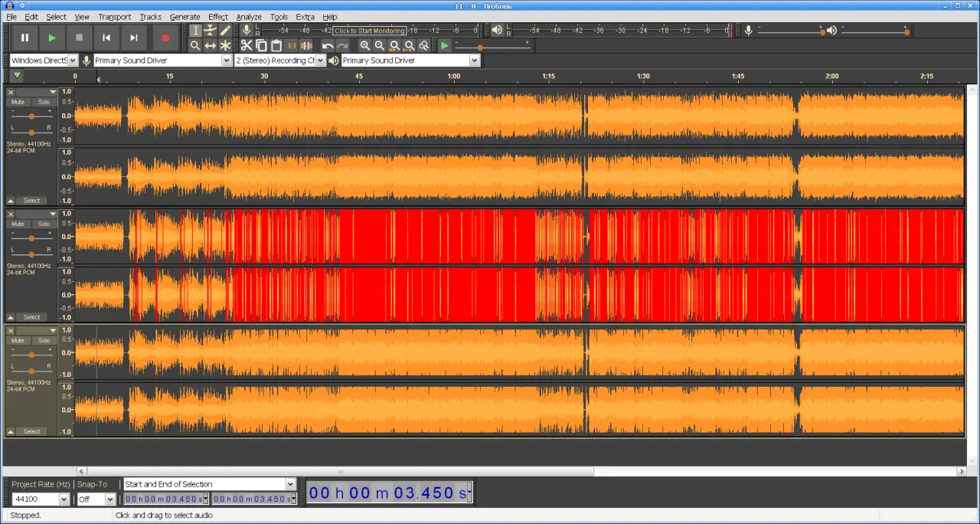The width and height of the screenshot is (980, 524).
Task: Click the Fit Selection zoom icon
Action: point(395,45)
